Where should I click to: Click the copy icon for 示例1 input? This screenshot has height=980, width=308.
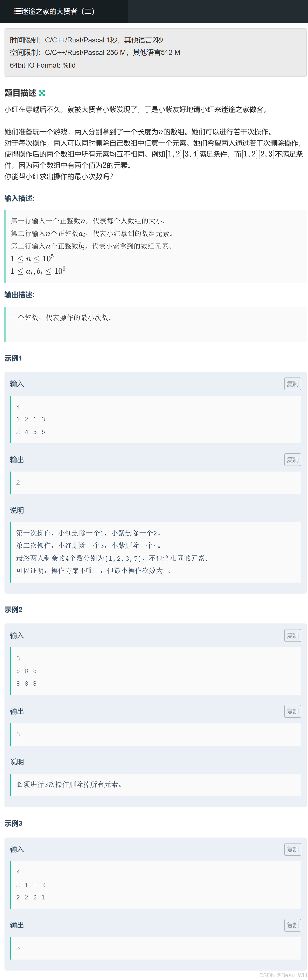[293, 384]
